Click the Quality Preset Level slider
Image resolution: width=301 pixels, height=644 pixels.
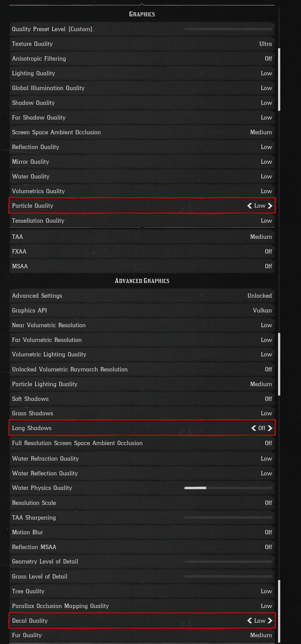(x=228, y=29)
